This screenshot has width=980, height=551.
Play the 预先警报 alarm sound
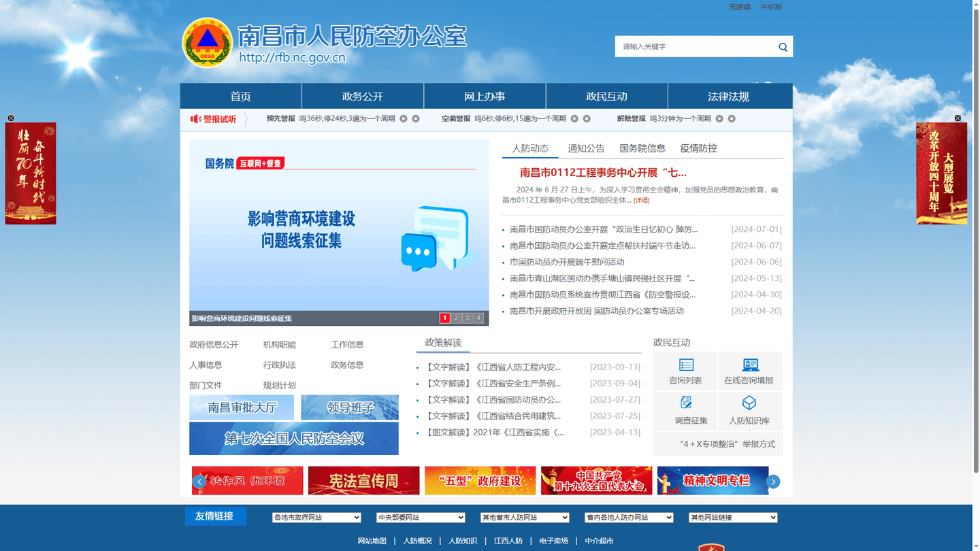(x=404, y=118)
